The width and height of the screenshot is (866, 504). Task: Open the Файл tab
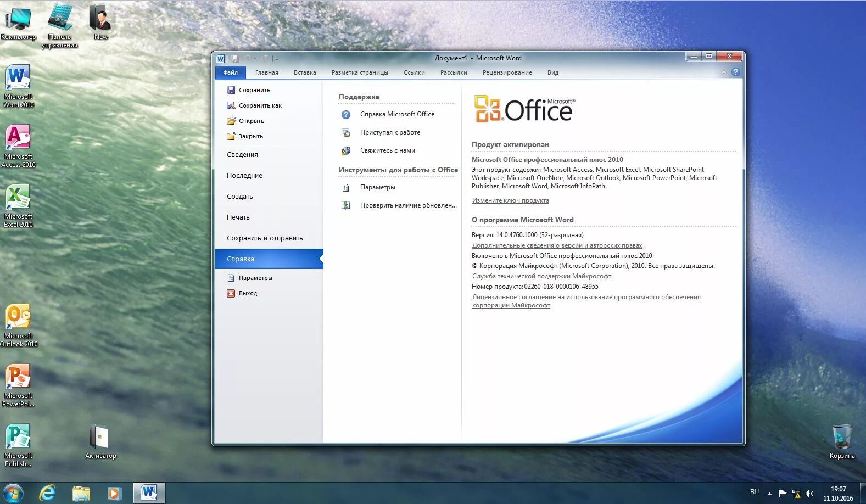coord(231,72)
